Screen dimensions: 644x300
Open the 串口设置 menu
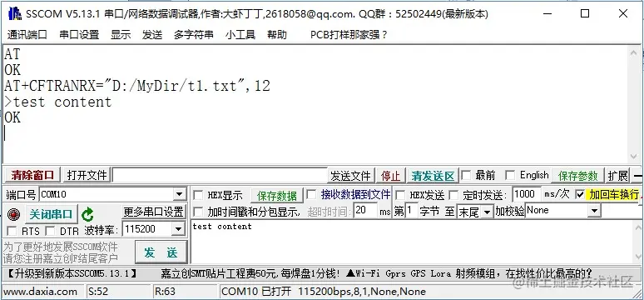pos(79,34)
